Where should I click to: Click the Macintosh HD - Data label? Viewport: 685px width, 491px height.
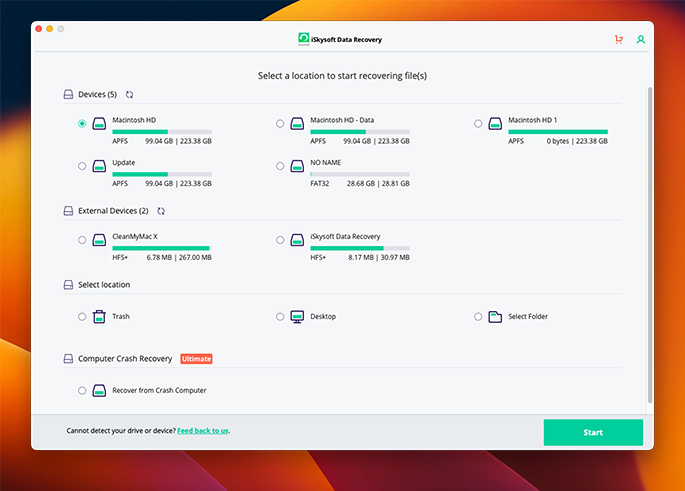coord(342,120)
